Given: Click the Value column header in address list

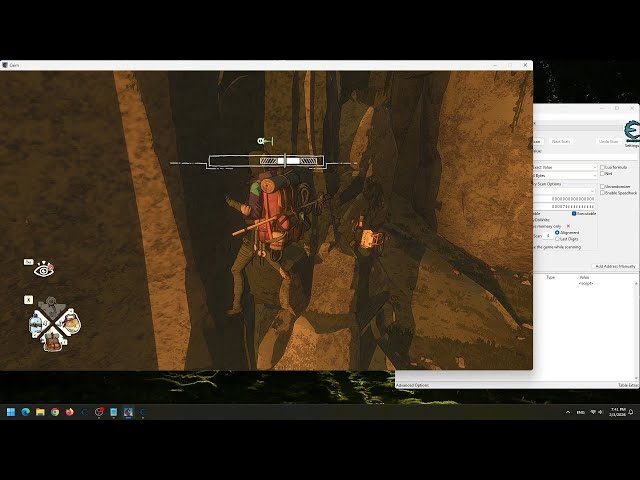Looking at the screenshot, I should [x=584, y=277].
